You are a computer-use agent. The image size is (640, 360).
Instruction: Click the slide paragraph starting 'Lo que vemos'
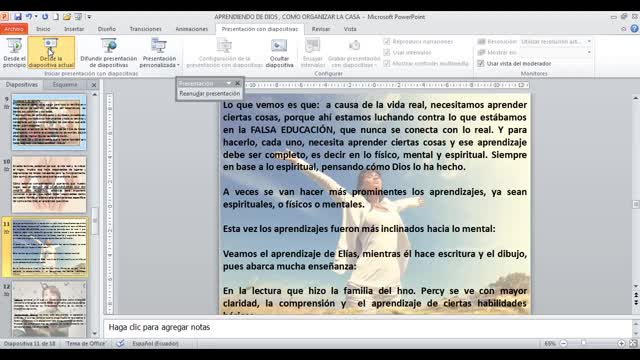(x=375, y=136)
